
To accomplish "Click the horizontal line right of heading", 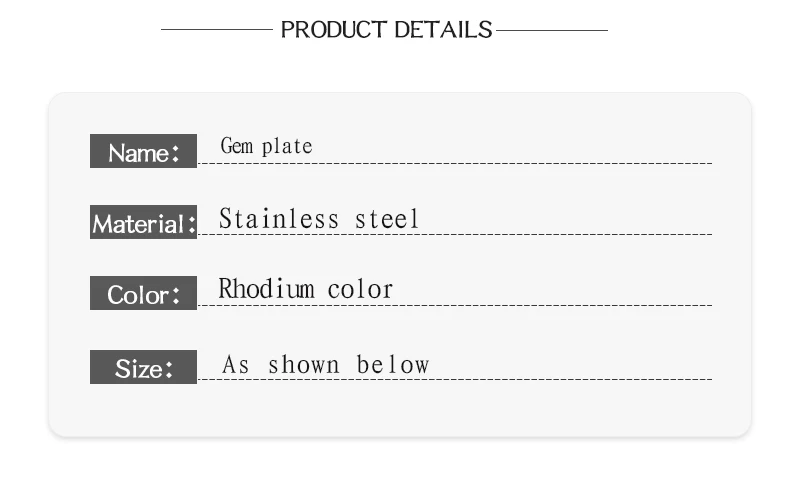I will click(552, 30).
